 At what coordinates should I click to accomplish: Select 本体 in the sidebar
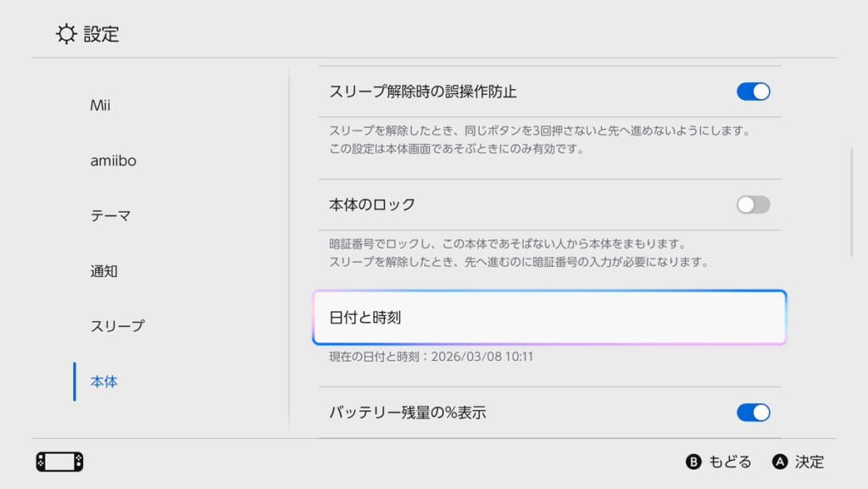tap(104, 381)
